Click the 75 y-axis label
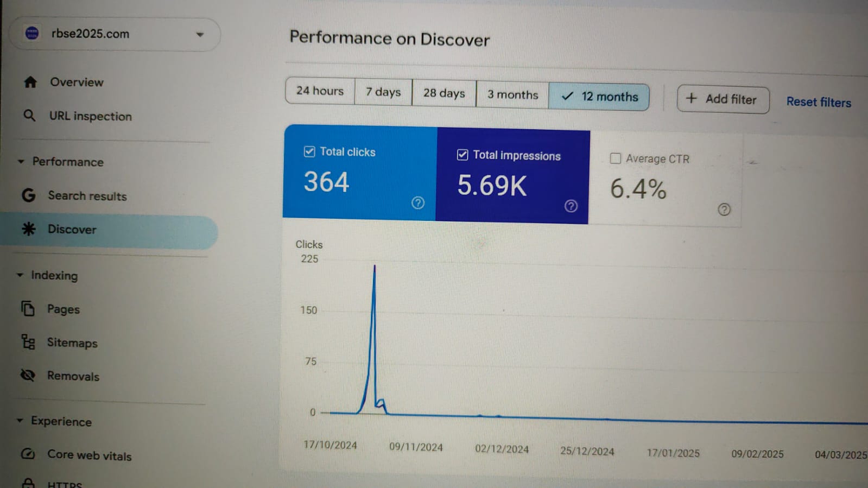868x488 pixels. (311, 361)
